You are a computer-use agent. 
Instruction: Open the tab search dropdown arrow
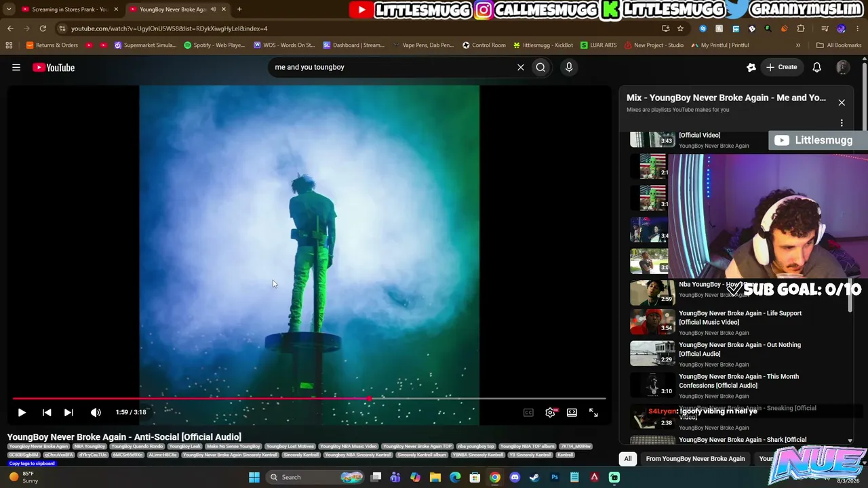[9, 9]
